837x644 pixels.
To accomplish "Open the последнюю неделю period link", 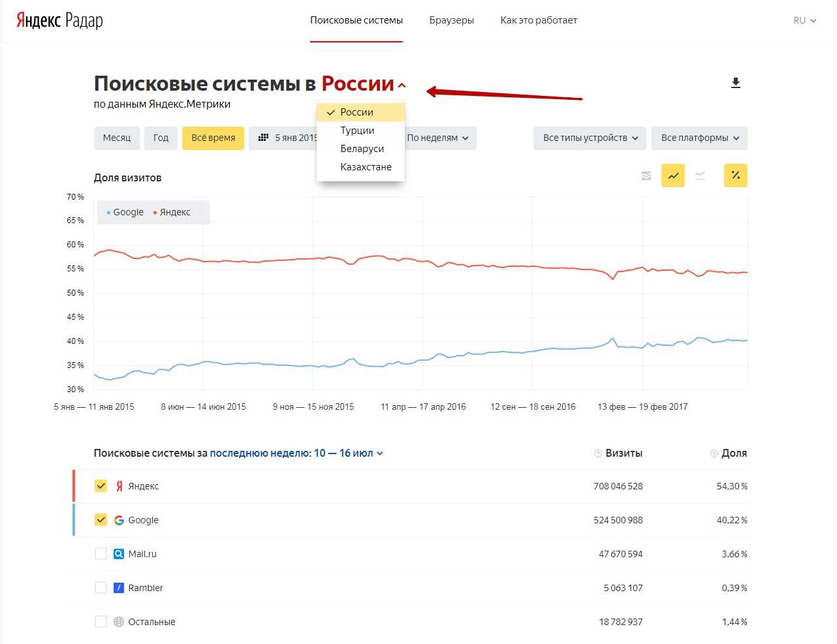I will pos(296,453).
